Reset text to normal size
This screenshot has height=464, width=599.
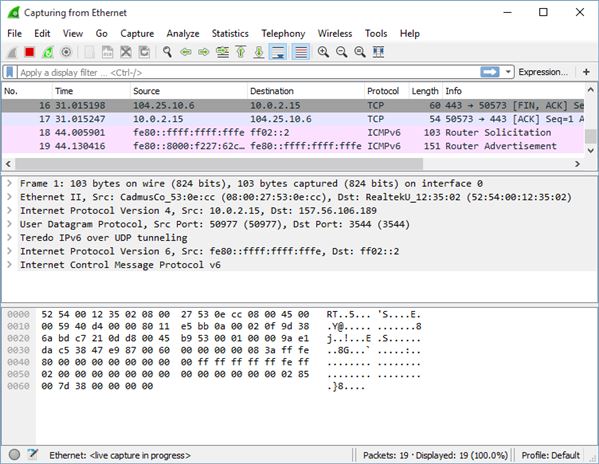click(x=360, y=52)
